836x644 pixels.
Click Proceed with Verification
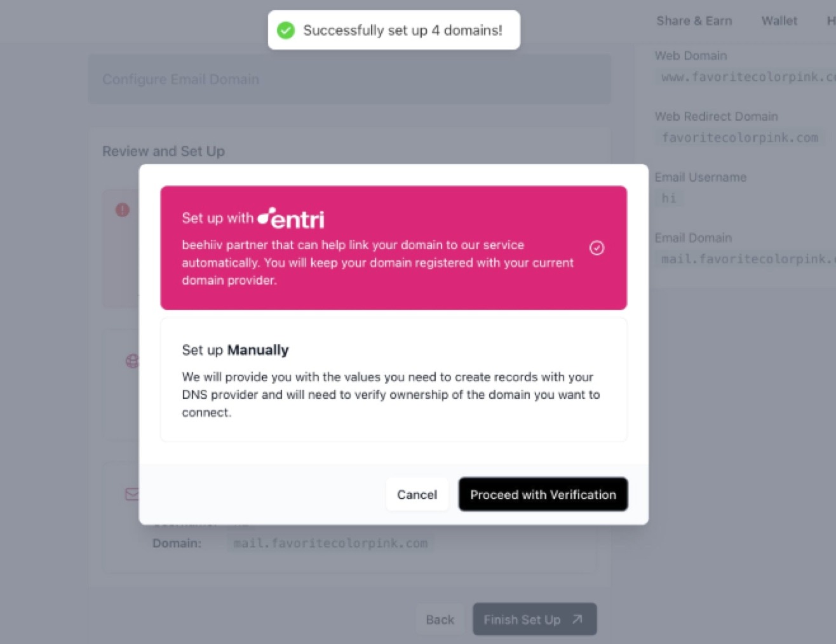(543, 494)
